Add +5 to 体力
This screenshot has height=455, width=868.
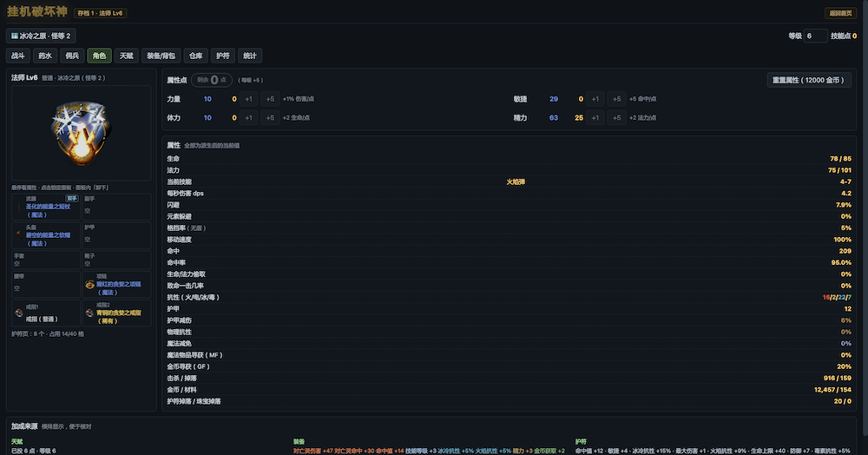[270, 118]
